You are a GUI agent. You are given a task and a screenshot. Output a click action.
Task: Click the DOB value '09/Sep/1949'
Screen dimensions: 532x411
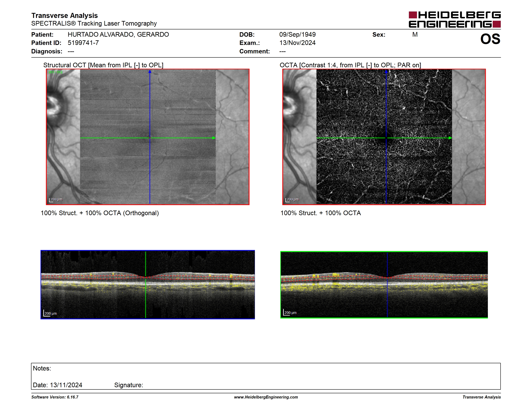[297, 34]
